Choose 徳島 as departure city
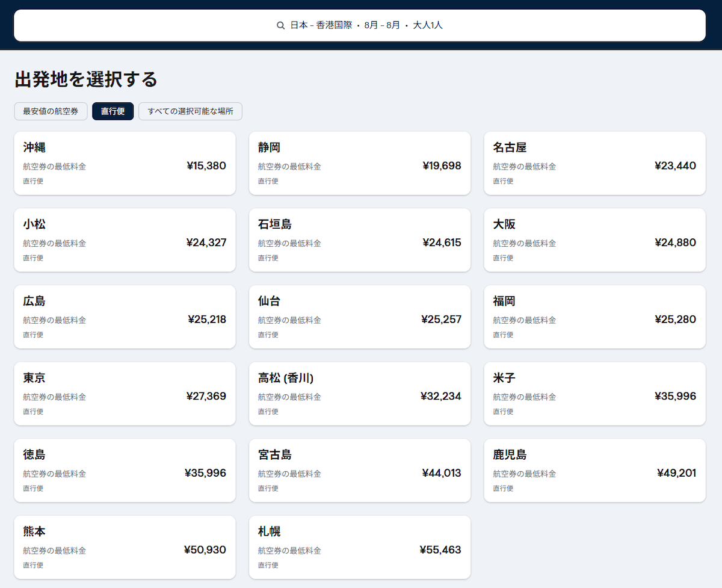This screenshot has height=588, width=722. point(125,471)
